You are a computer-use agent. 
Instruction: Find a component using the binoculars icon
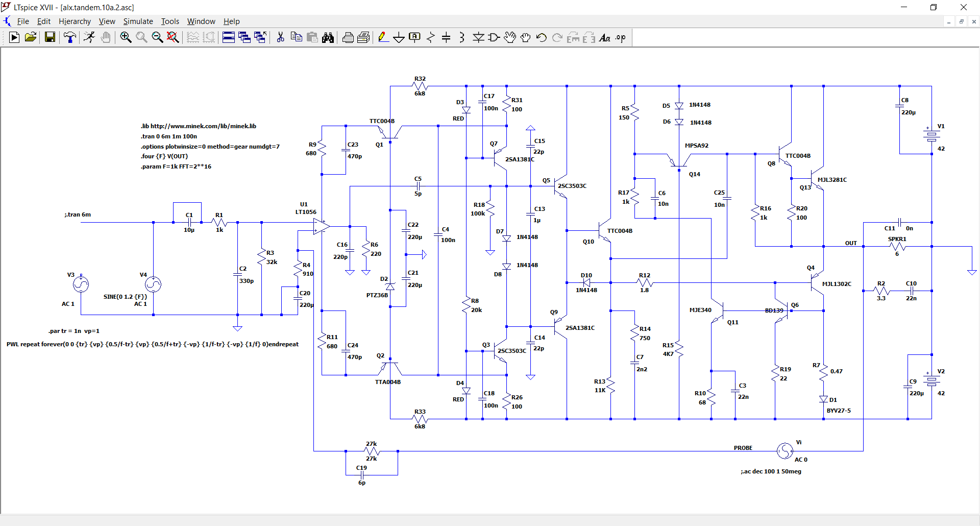coord(328,37)
